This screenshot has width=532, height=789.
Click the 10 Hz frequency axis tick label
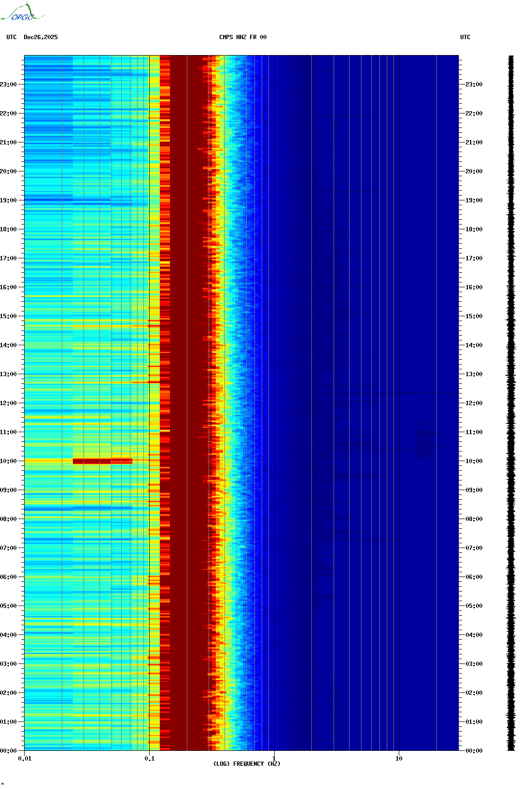(x=399, y=759)
